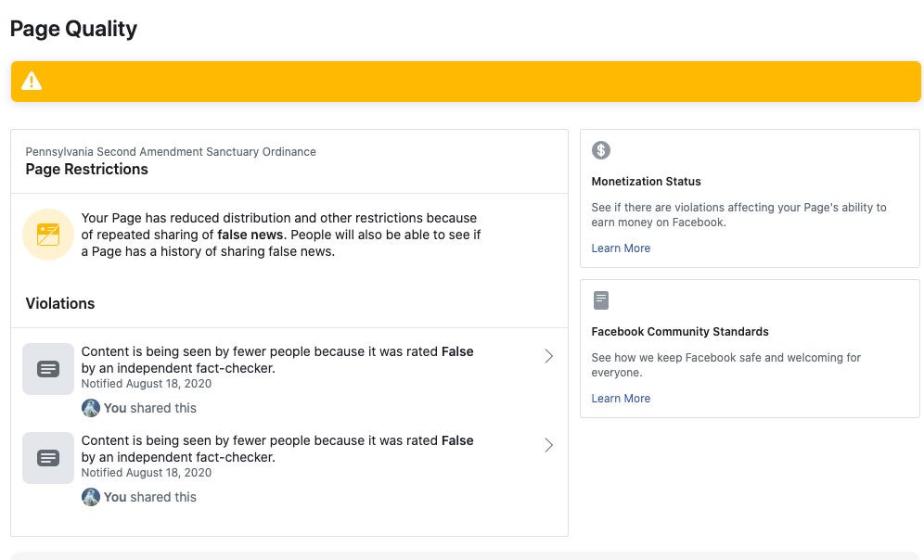Click the profile avatar under the first violation
924x560 pixels.
(90, 408)
